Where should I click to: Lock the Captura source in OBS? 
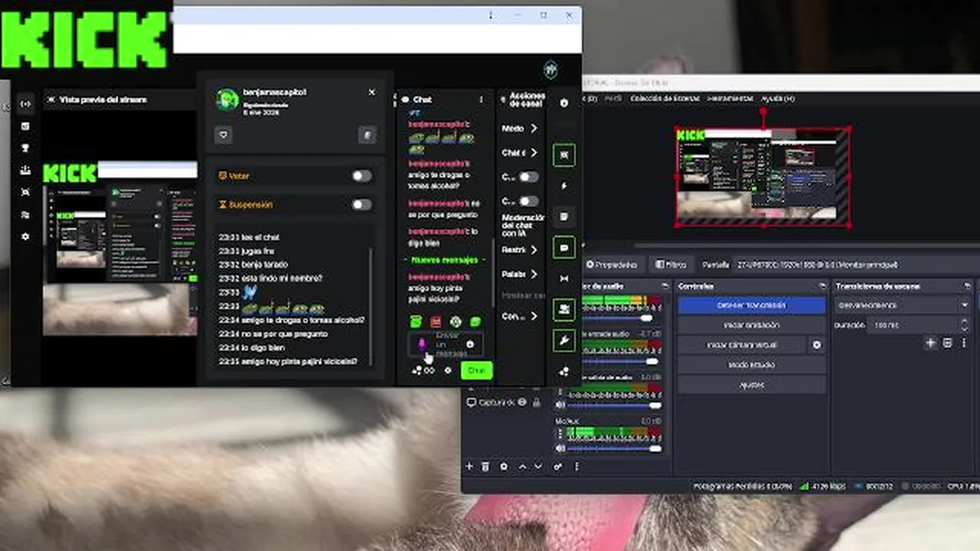coord(536,402)
